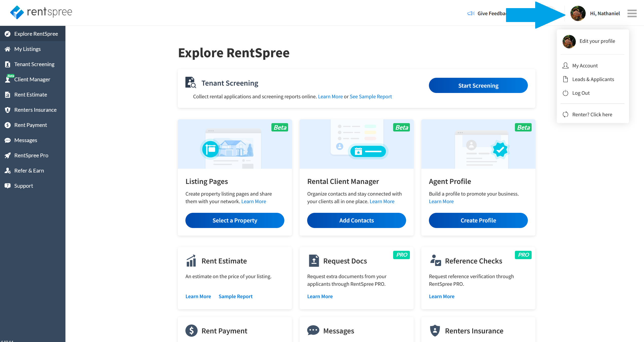Open My Listings in sidebar
The image size is (644, 342).
click(27, 49)
